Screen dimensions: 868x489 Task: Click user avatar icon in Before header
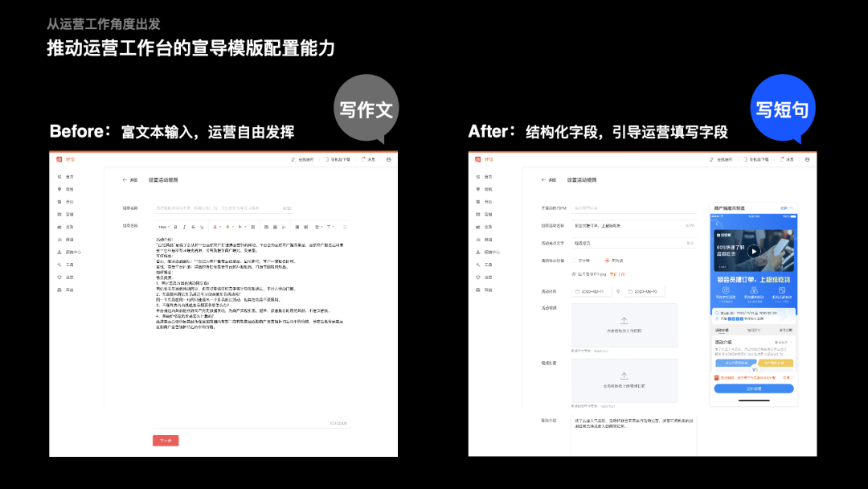(x=389, y=159)
